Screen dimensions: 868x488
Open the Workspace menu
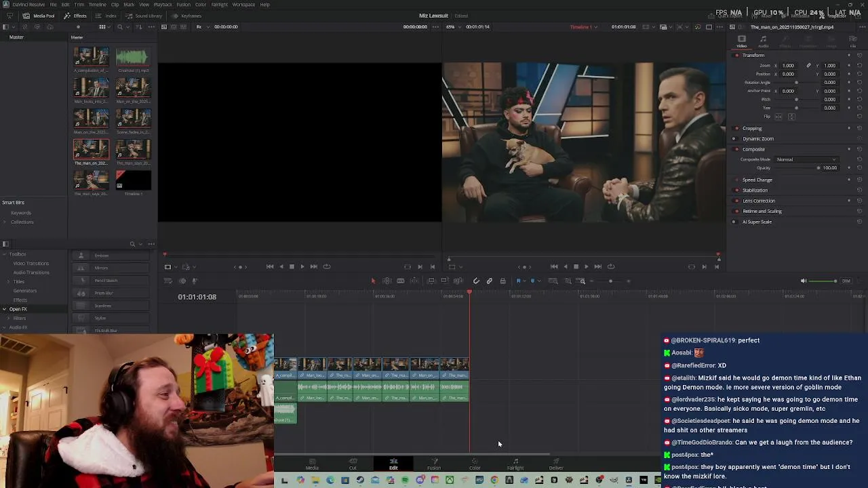(x=243, y=5)
